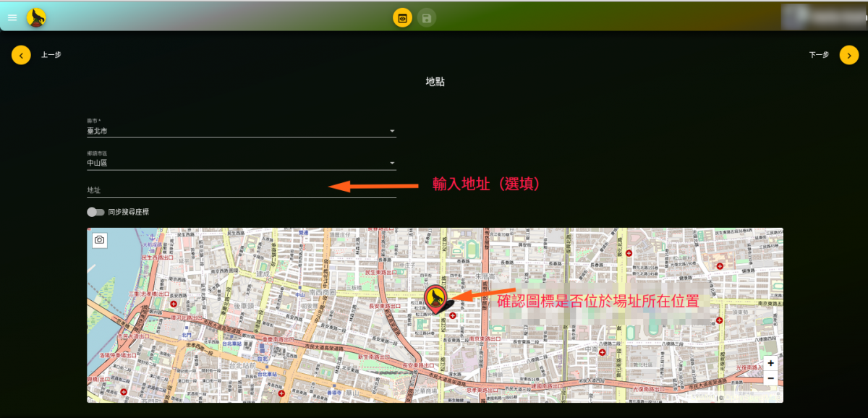This screenshot has height=418, width=868.
Task: Click the yellow preview icon in top bar
Action: pyautogui.click(x=403, y=17)
